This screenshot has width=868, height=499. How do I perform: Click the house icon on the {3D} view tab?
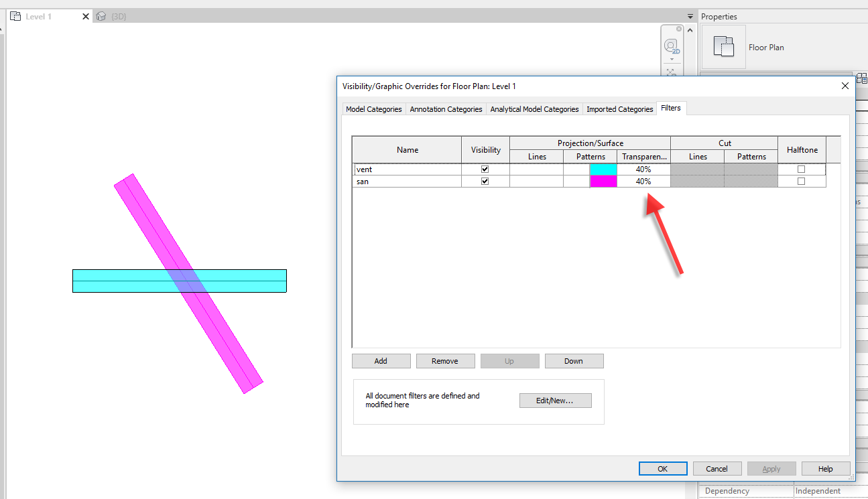coord(101,16)
